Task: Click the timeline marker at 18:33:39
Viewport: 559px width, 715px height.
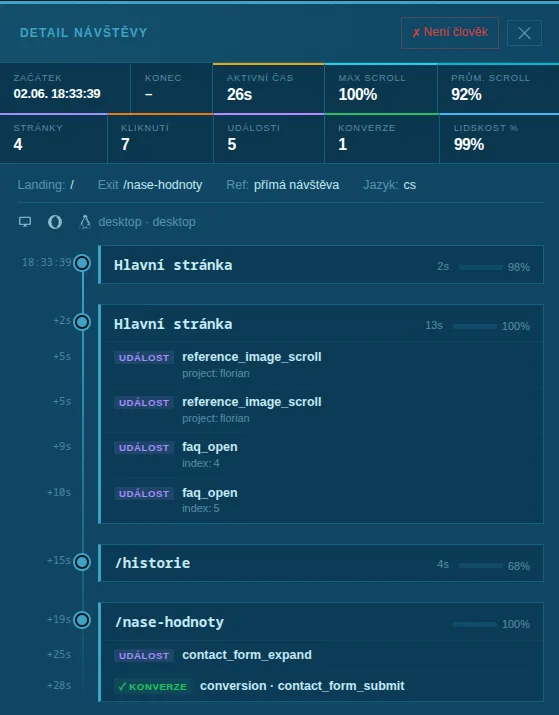Action: point(82,263)
